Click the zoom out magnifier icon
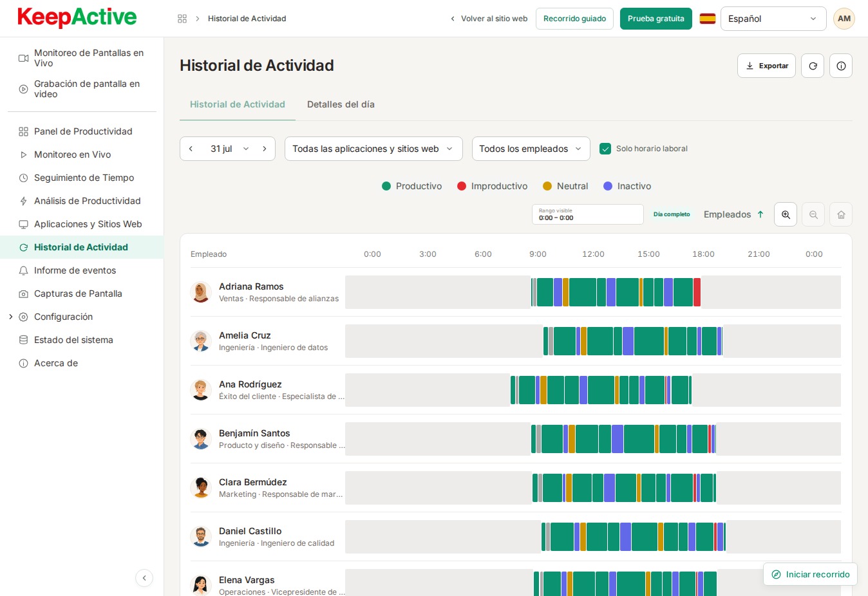This screenshot has width=868, height=596. point(813,214)
